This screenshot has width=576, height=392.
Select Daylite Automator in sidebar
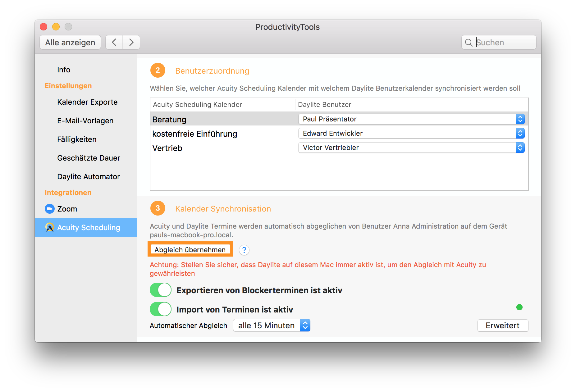[x=89, y=177]
